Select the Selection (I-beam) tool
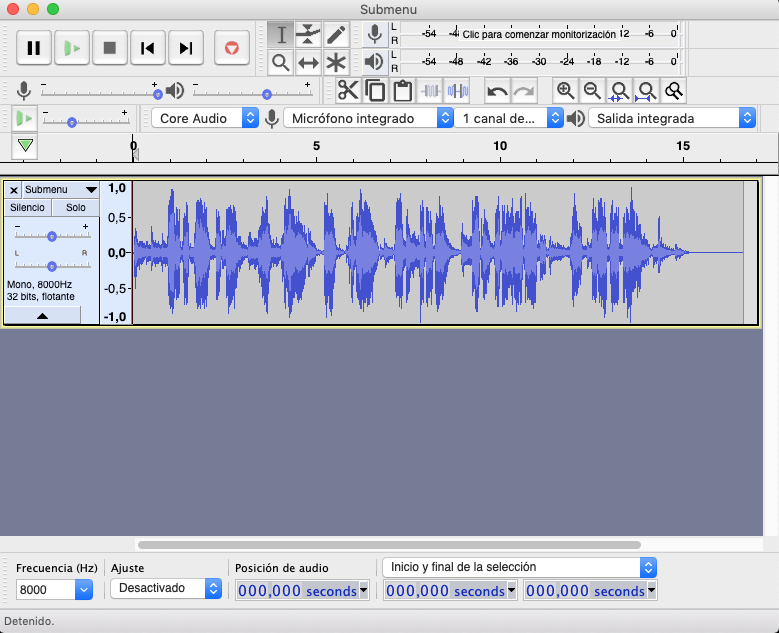Screen dimensions: 779x633 [x=281, y=35]
